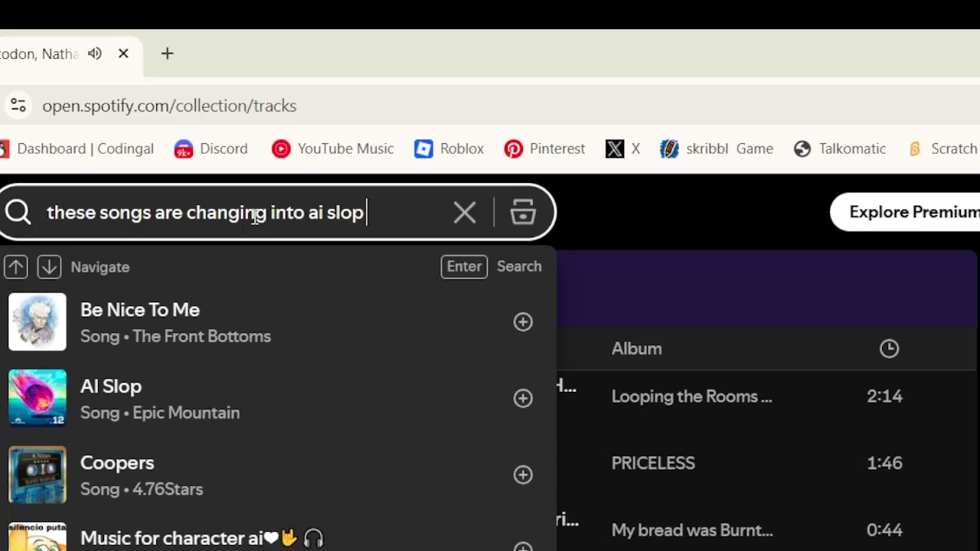Open the Pinterest bookmark
This screenshot has width=980, height=551.
tap(544, 148)
